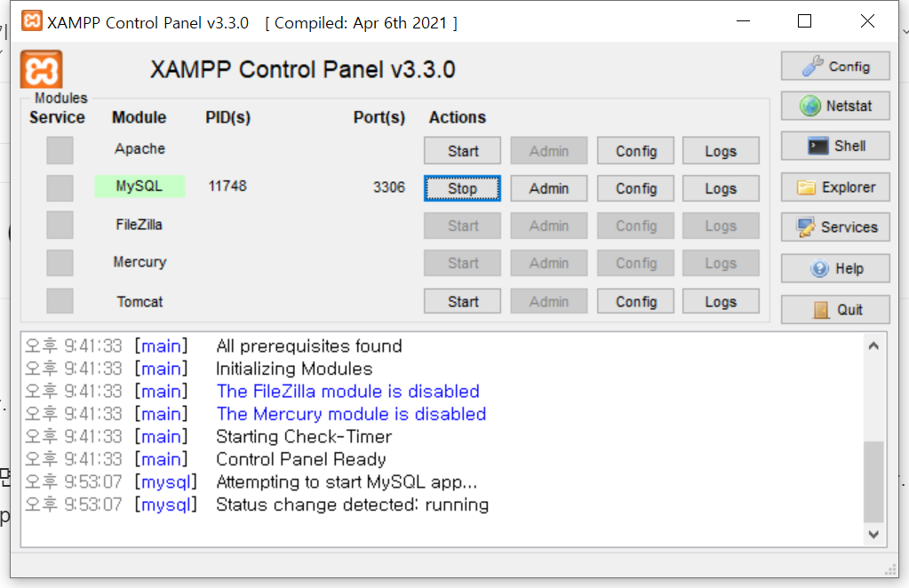Select the highlighted MySQL module label
Screen dimensions: 909x588
click(140, 186)
